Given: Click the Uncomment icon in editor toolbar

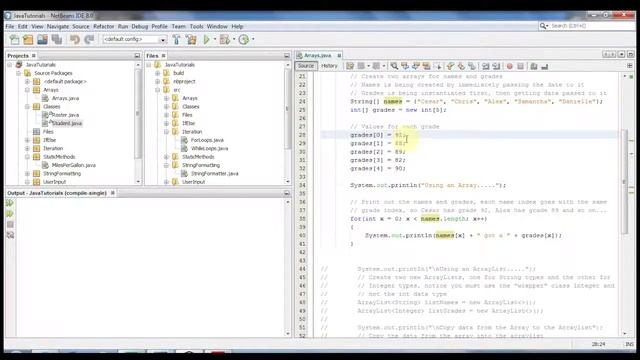Looking at the screenshot, I should click(x=544, y=66).
